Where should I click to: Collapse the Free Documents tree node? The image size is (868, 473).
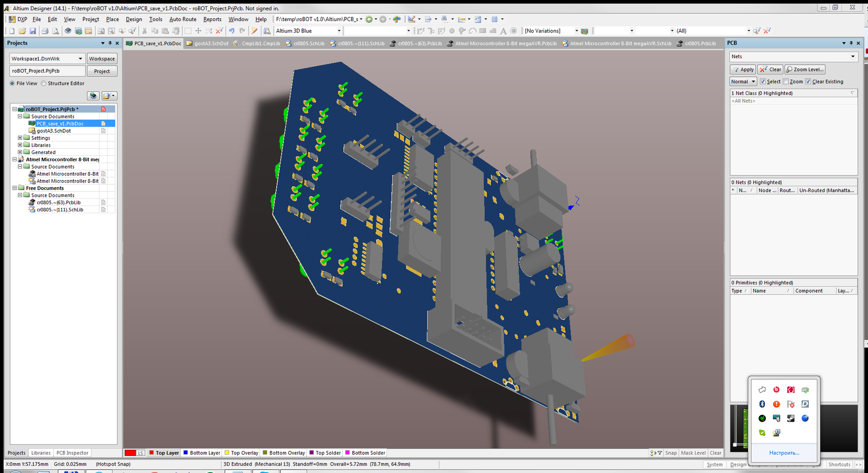[x=14, y=188]
